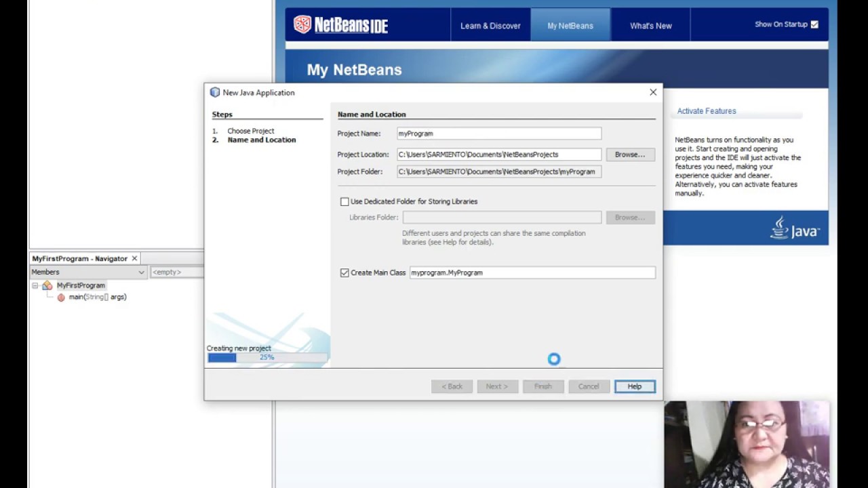868x488 pixels.
Task: Collapse the MyFirstProgram tree node
Action: 35,285
